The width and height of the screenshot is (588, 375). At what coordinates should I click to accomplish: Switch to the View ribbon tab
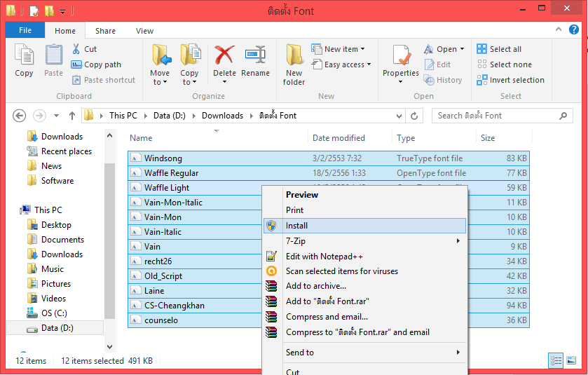[145, 31]
